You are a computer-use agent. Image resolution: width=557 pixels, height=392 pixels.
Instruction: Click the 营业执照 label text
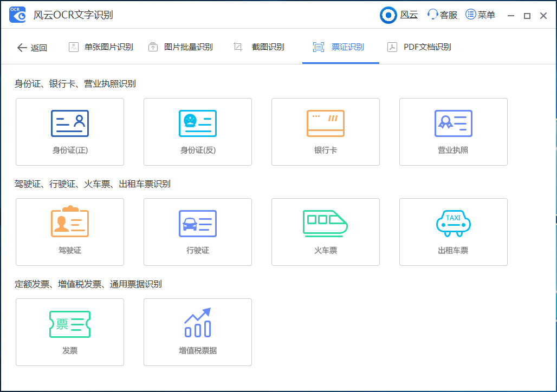point(454,150)
